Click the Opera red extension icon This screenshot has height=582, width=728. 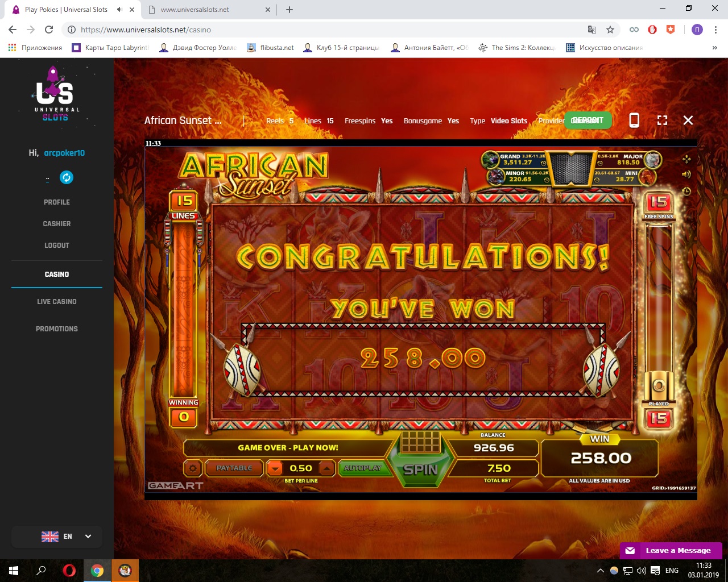(652, 30)
